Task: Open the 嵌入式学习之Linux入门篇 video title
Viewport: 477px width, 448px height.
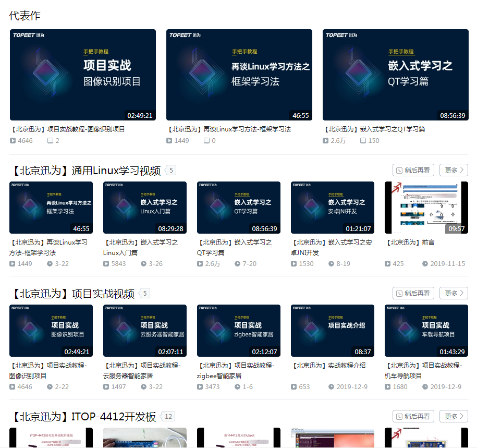Action: (141, 247)
